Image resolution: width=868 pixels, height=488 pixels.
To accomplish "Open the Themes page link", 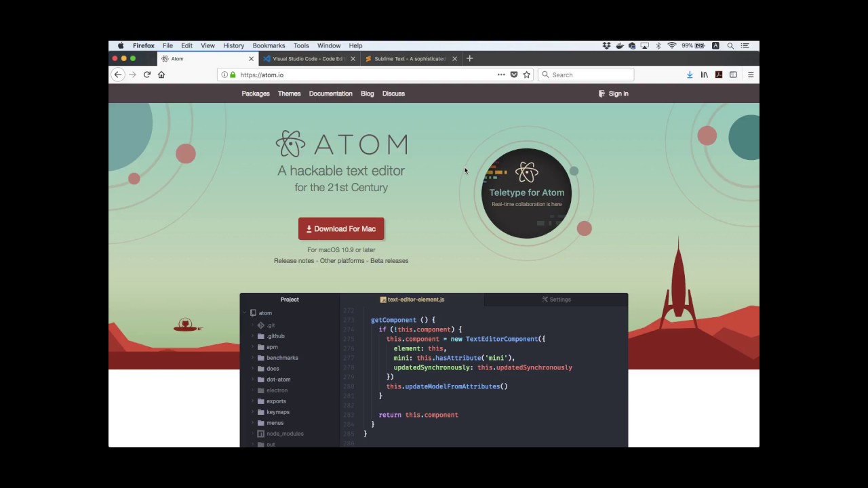I will point(289,94).
